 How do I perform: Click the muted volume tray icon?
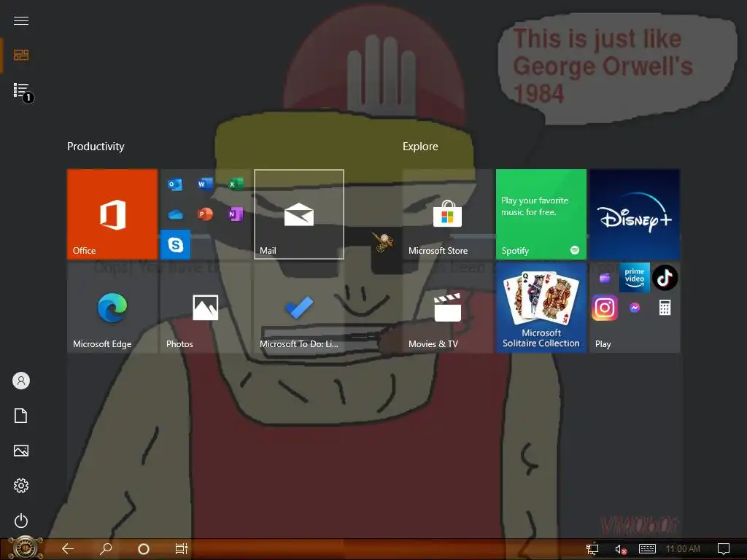tap(620, 549)
